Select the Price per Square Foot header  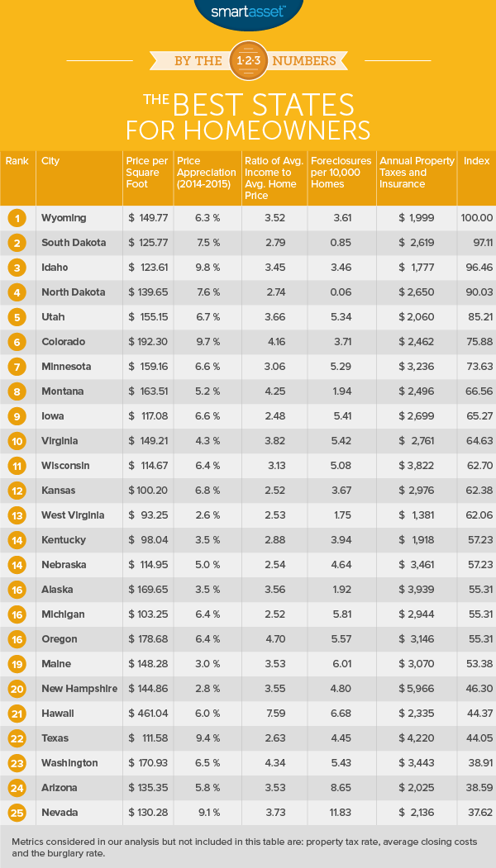tap(147, 173)
